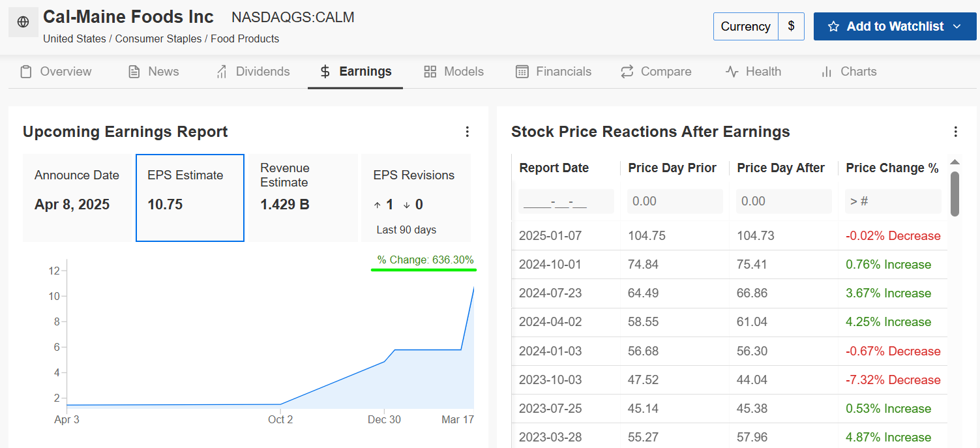Click the Dec 30 chart axis label
The width and height of the screenshot is (980, 448).
click(384, 420)
